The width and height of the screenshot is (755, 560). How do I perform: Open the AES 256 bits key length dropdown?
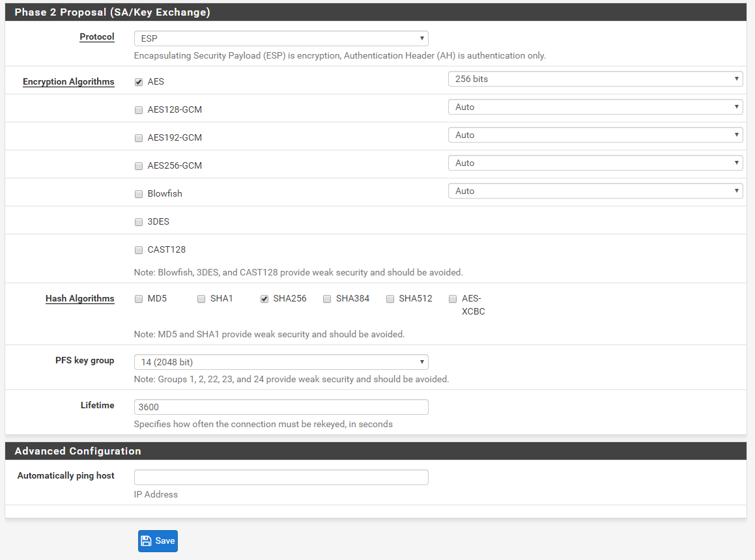(x=595, y=79)
